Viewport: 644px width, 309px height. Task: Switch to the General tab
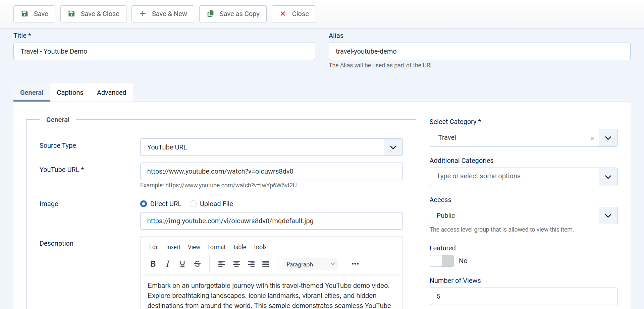click(32, 92)
